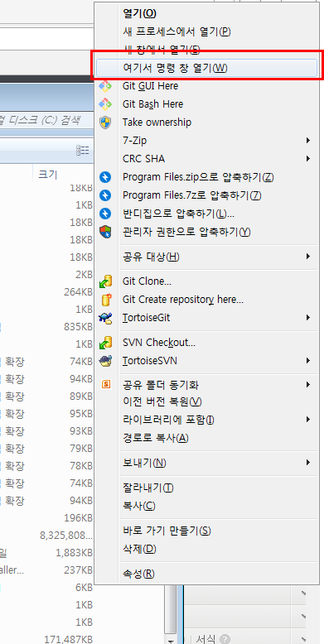The image size is (324, 644).
Task: Choose 새 프로세스에서 열기(P)
Action: pyautogui.click(x=207, y=31)
